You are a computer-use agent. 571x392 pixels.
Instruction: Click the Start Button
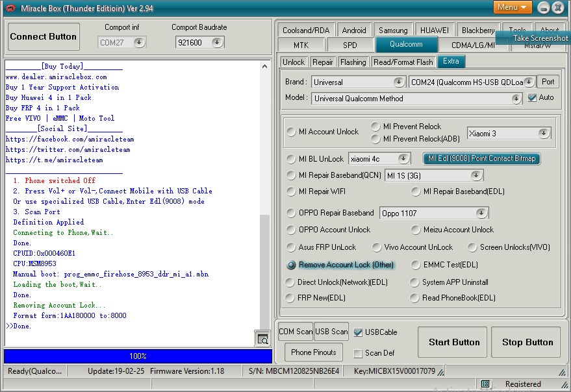452,342
